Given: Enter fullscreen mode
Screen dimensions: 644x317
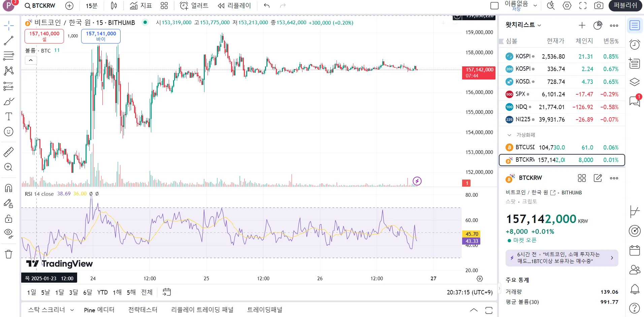Looking at the screenshot, I should click(583, 6).
